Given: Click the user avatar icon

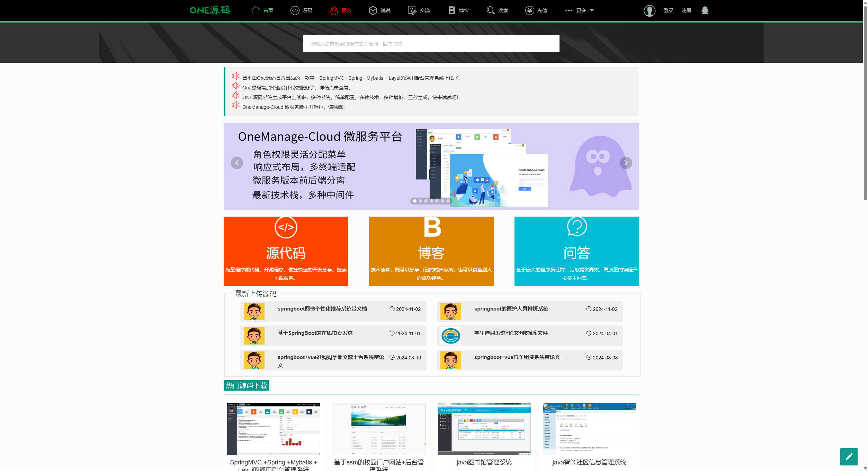Looking at the screenshot, I should (650, 11).
